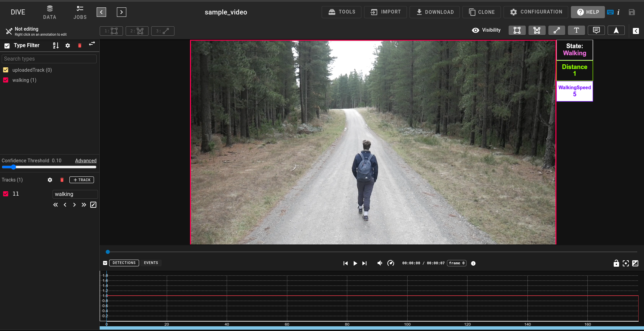Switch to the Events timeline tab
Viewport: 644px width, 331px height.
[x=151, y=263]
